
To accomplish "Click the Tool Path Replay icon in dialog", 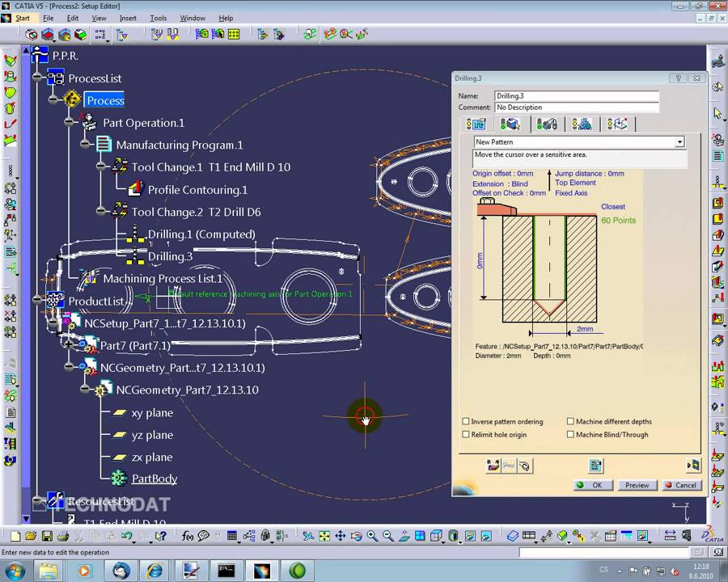I will 493,466.
